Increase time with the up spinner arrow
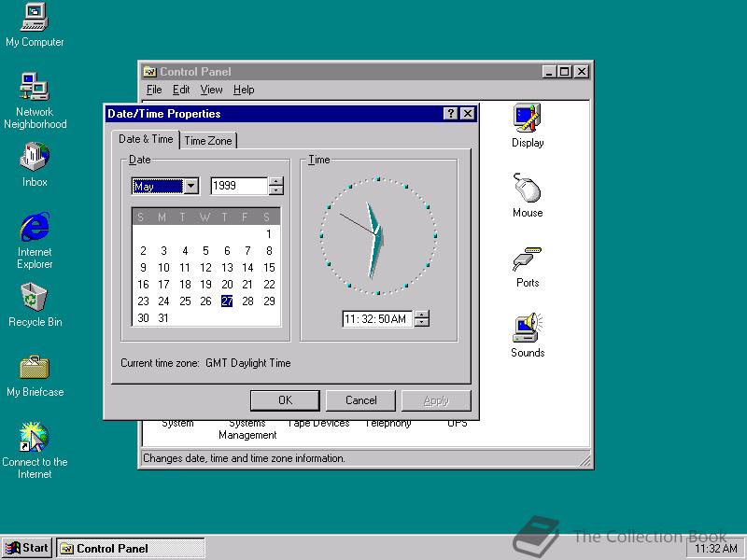This screenshot has height=560, width=747. coord(422,315)
